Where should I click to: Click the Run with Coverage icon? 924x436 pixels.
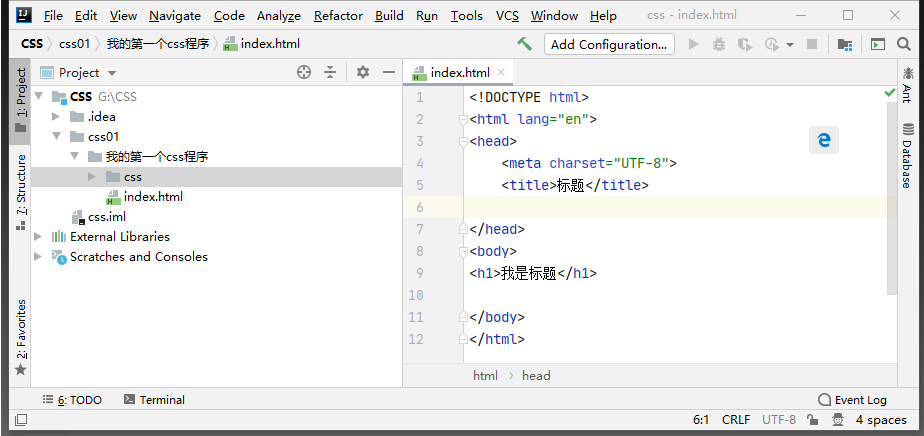click(x=745, y=44)
